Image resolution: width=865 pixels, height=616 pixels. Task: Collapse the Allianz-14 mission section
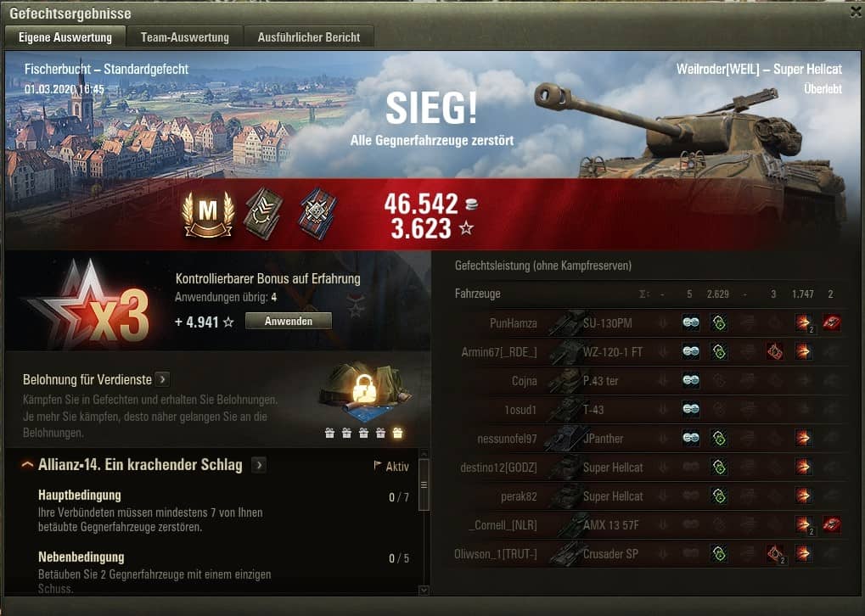27,465
